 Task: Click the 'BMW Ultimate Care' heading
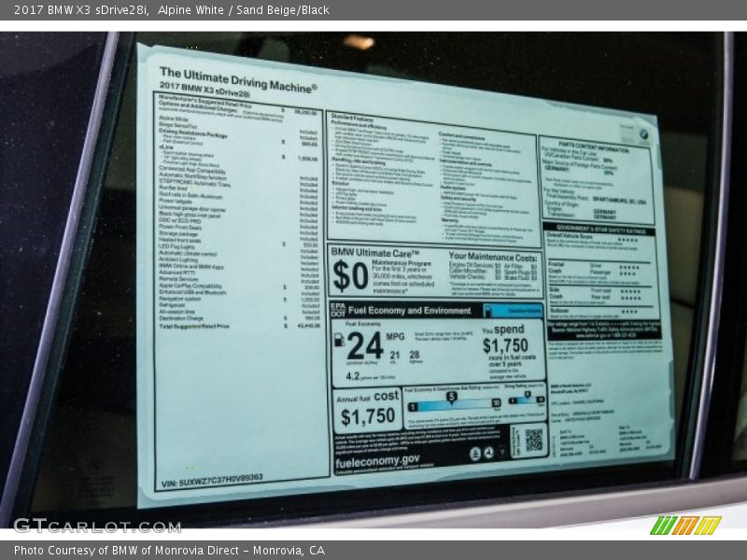[x=375, y=253]
